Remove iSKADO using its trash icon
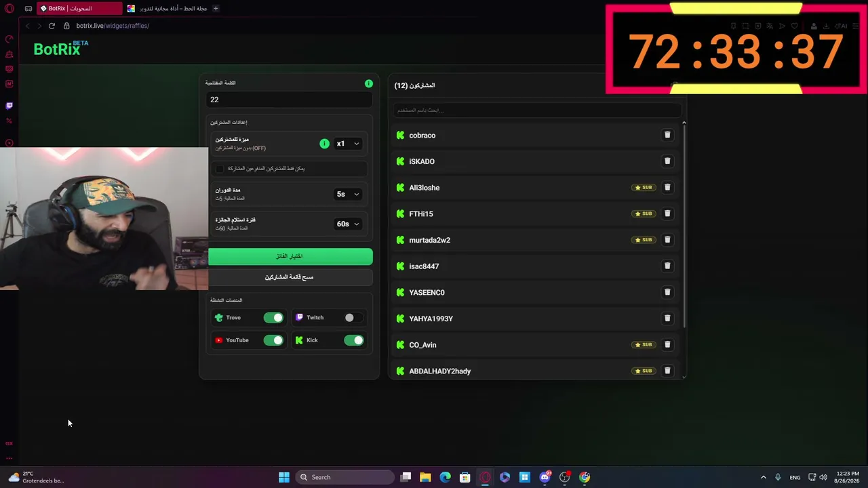 tap(667, 161)
